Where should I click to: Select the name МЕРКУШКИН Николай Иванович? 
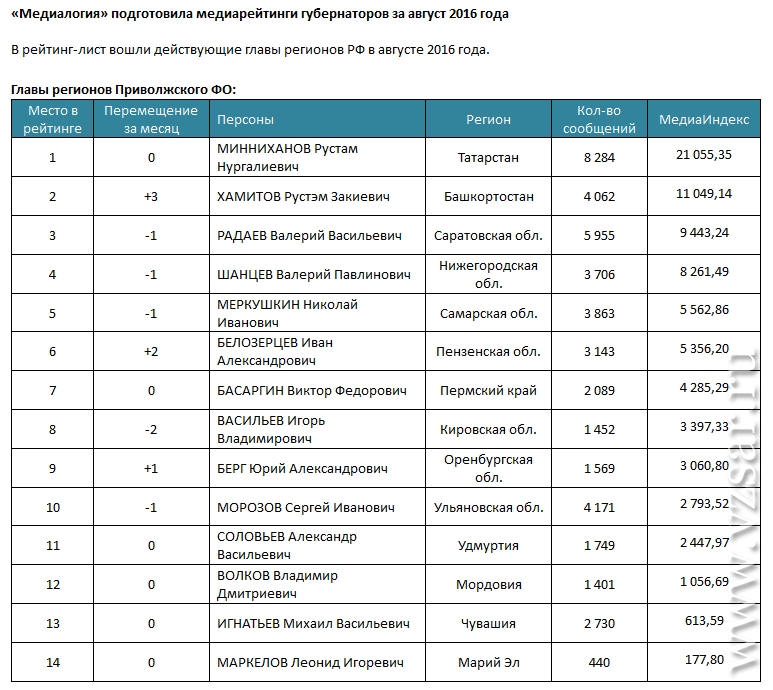click(287, 313)
